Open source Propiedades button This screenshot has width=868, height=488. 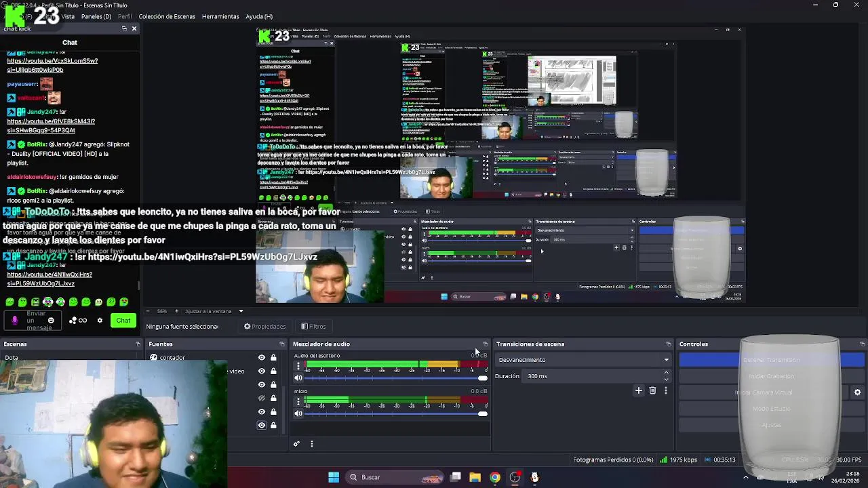[x=265, y=327]
